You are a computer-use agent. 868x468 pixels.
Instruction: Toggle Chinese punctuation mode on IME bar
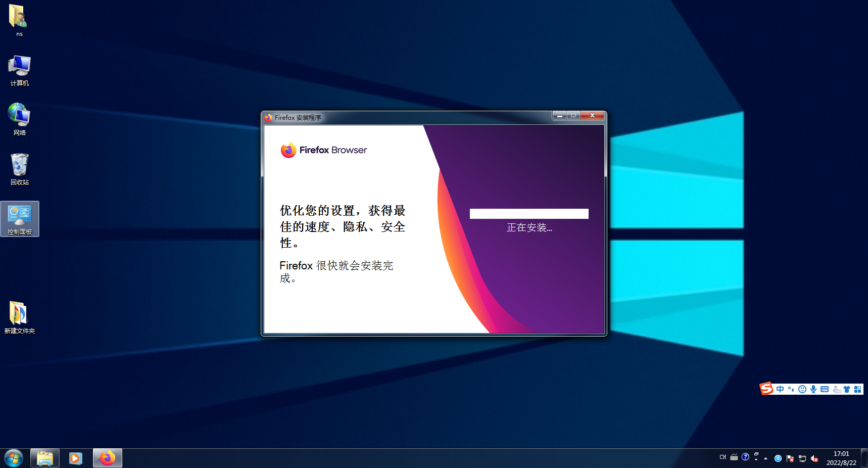[791, 389]
